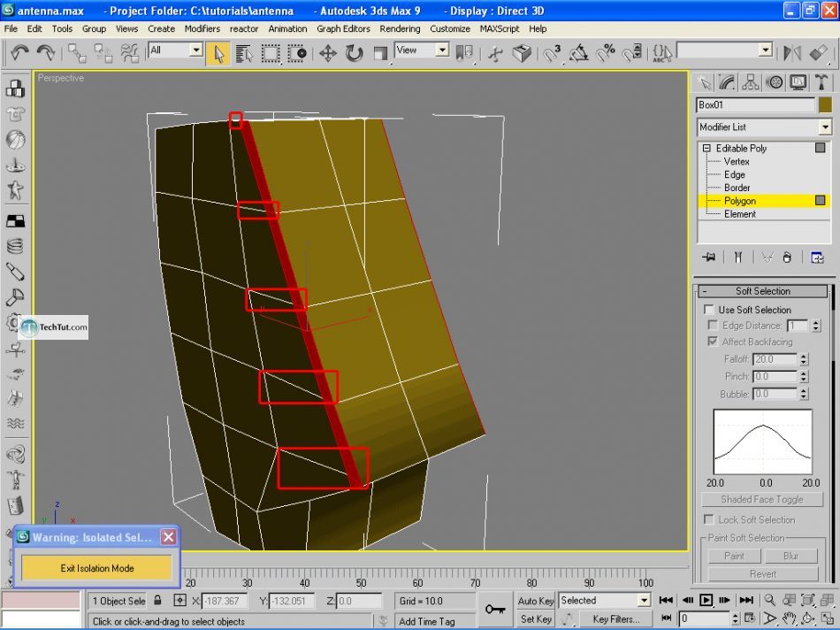The image size is (840, 630).
Task: Enable Use Soft Selection checkbox
Action: tap(709, 310)
